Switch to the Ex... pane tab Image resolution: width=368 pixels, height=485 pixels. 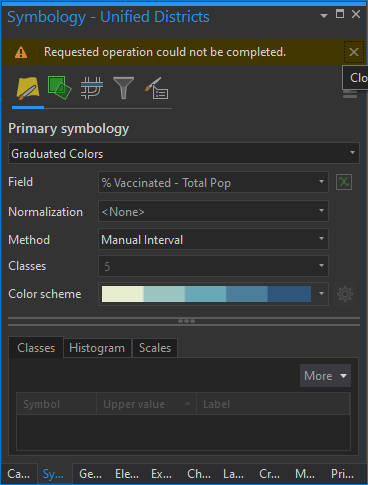[x=162, y=474]
